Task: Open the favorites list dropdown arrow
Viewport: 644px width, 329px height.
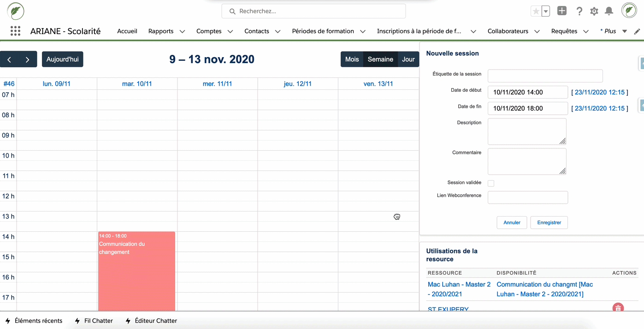Action: click(x=546, y=11)
